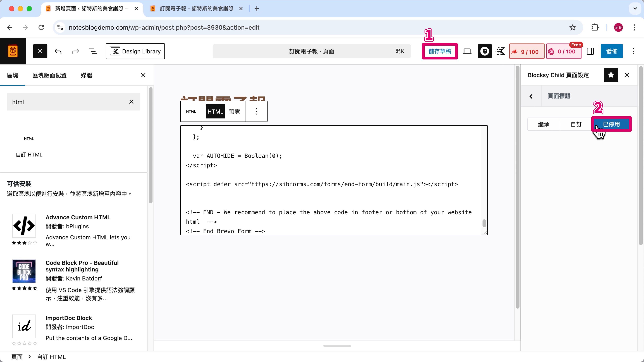Open the document overview list icon

pos(93,51)
